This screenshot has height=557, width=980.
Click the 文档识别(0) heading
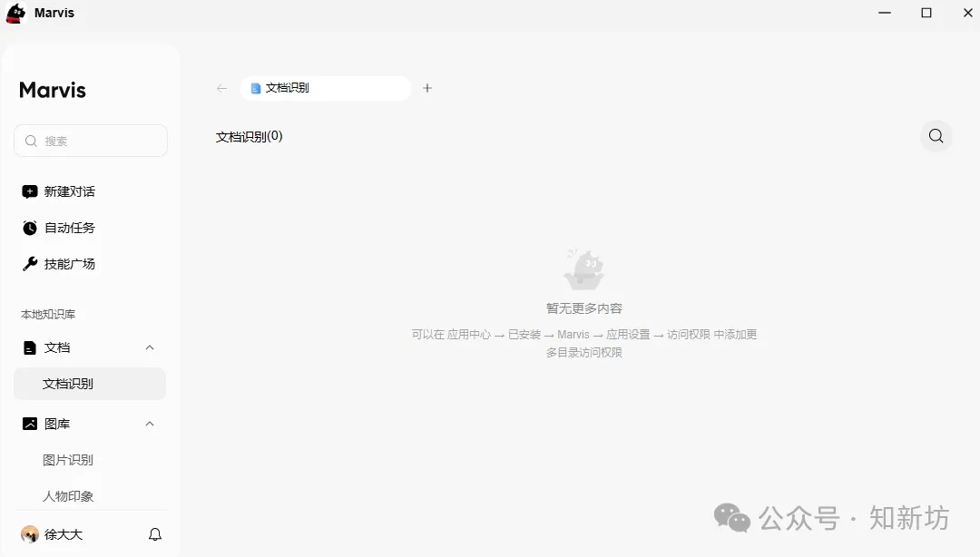point(249,136)
